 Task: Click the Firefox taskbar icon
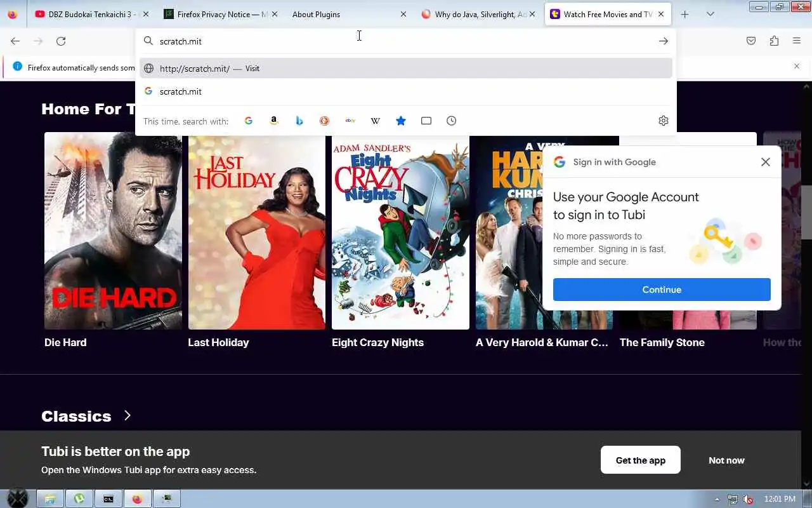138,498
